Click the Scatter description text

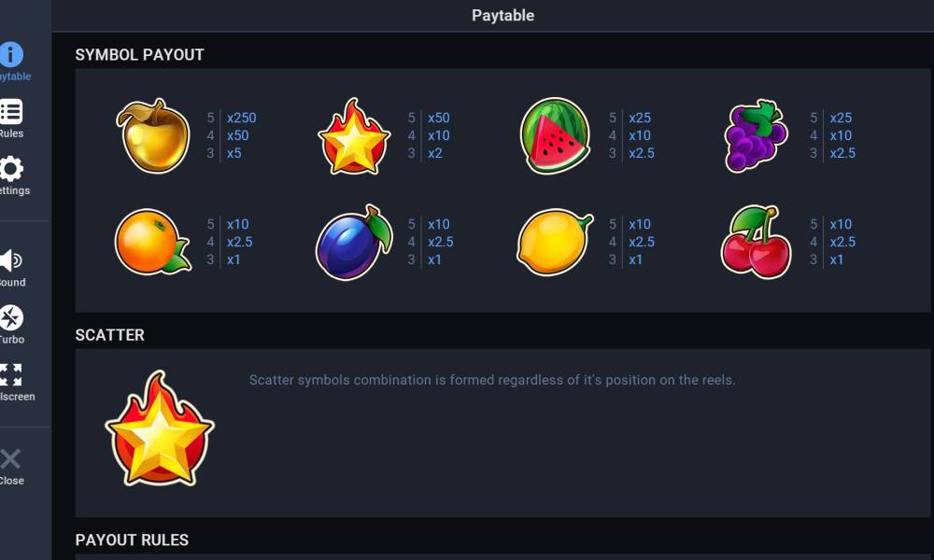(492, 380)
